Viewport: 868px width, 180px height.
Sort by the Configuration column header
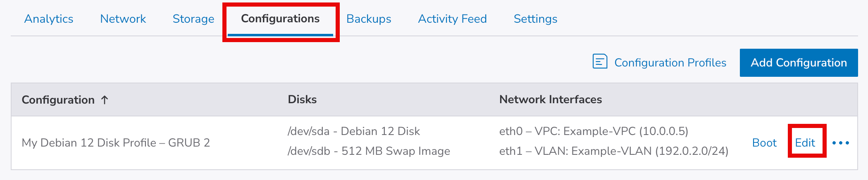[x=58, y=100]
